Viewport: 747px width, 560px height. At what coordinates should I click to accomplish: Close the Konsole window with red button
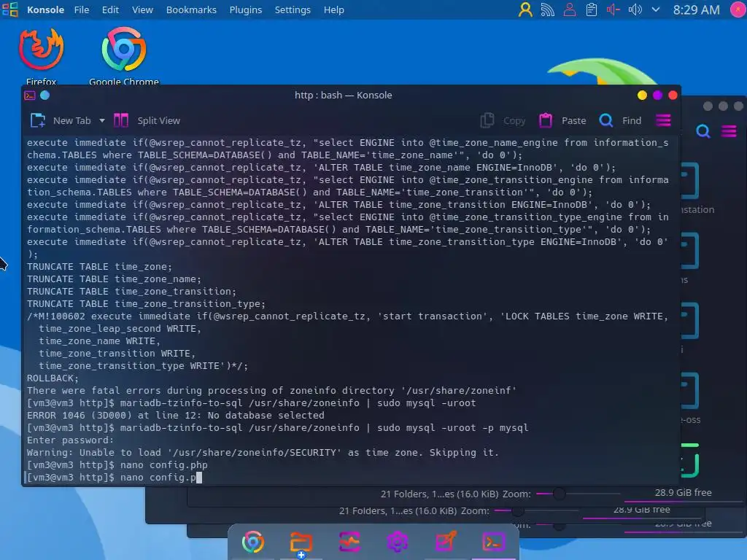(673, 96)
